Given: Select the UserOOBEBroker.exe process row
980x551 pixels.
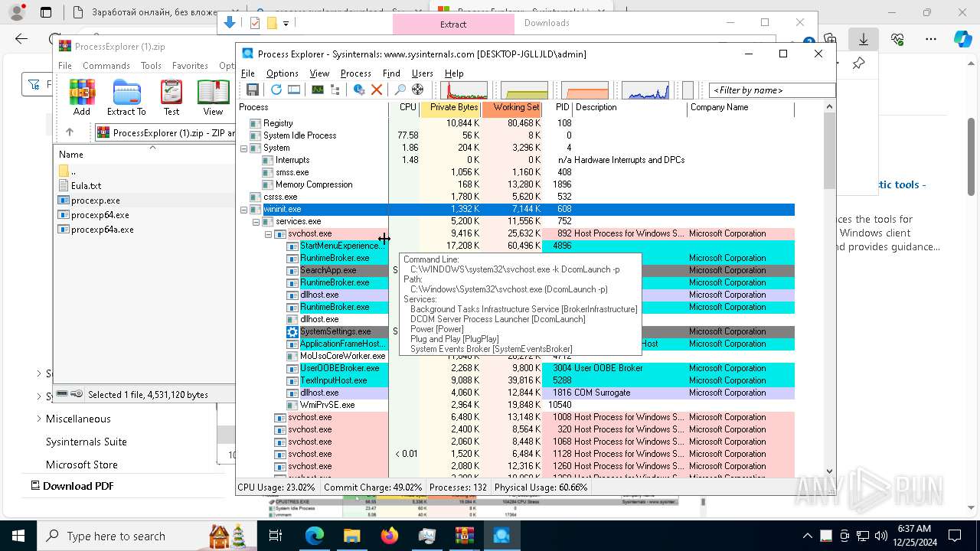Looking at the screenshot, I should point(517,368).
